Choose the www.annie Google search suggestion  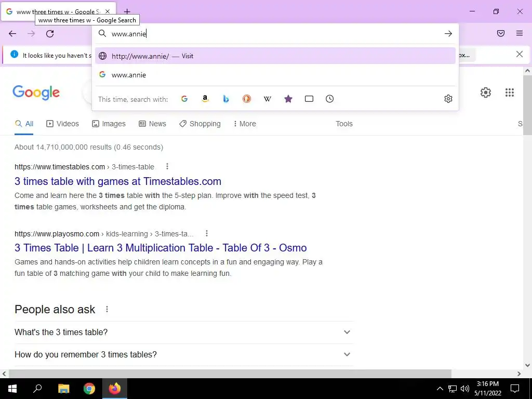pos(275,75)
